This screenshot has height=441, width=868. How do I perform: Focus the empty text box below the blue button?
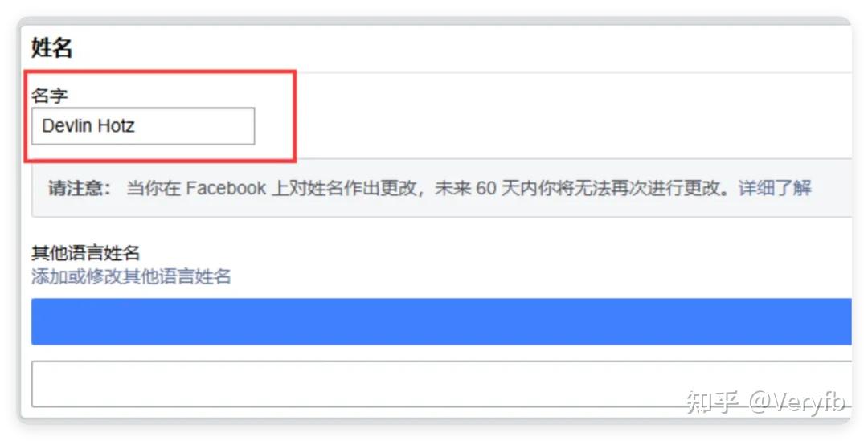point(441,384)
